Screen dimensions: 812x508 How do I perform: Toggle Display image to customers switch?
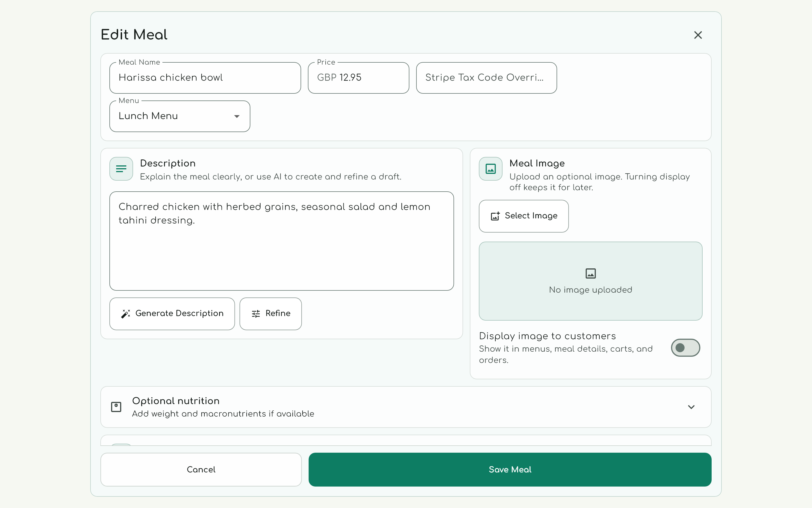pyautogui.click(x=685, y=347)
